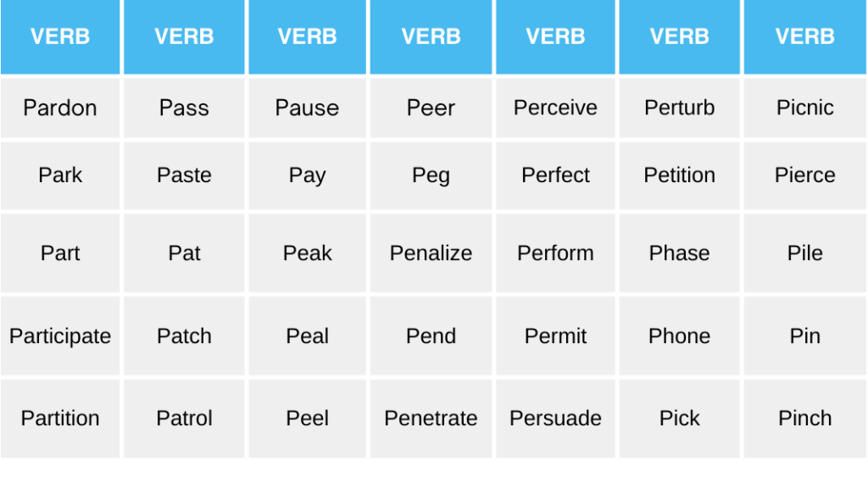Click the word Pardon in the table
Screen dimensions: 868x488
60,108
